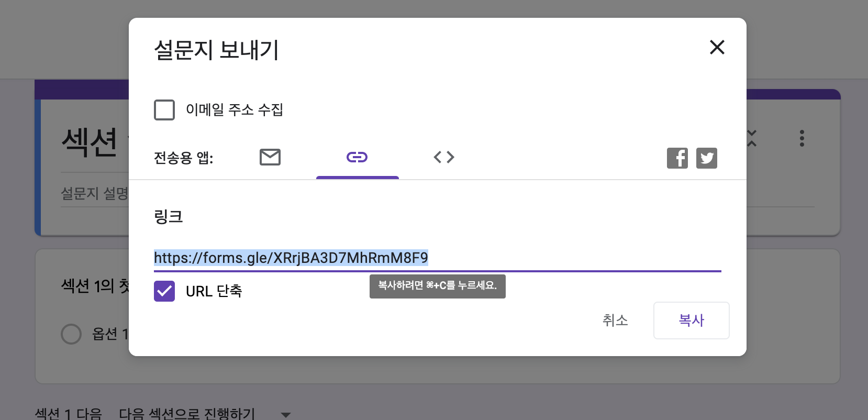Click the 복사 button
Image resolution: width=868 pixels, height=420 pixels.
point(691,320)
